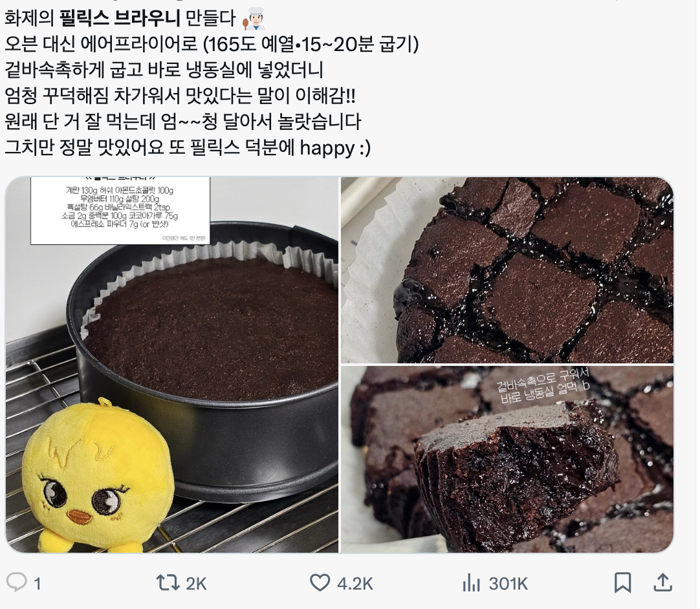Click the chef emoji in the post
This screenshot has width=700, height=609.
point(254,18)
